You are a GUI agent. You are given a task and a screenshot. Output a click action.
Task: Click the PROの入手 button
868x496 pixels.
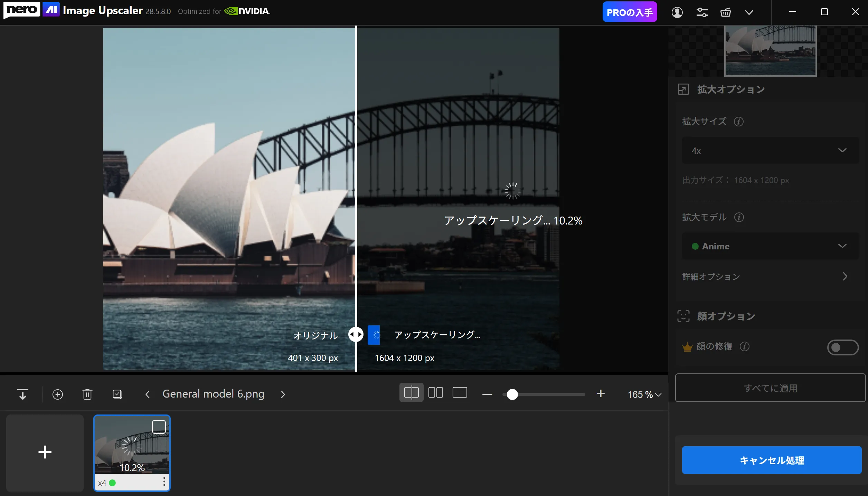630,12
